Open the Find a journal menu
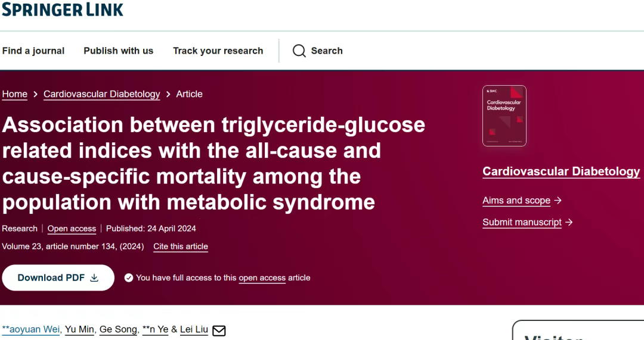 (33, 51)
